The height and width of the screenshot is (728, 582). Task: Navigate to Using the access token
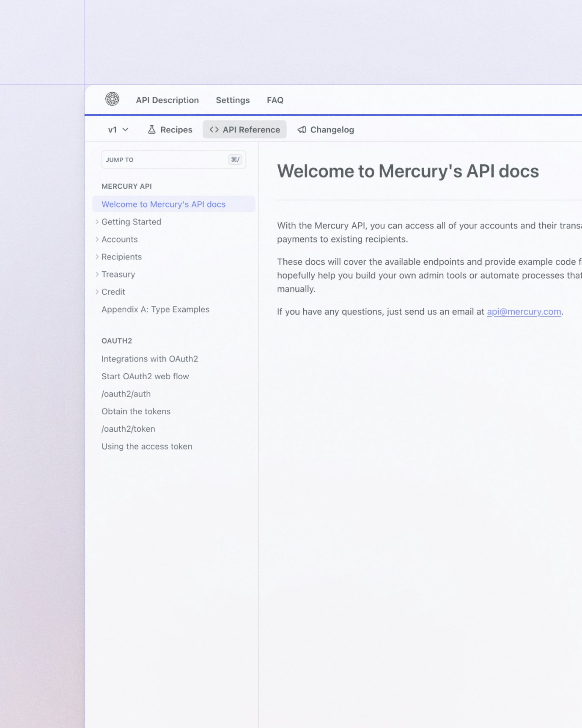[147, 447]
